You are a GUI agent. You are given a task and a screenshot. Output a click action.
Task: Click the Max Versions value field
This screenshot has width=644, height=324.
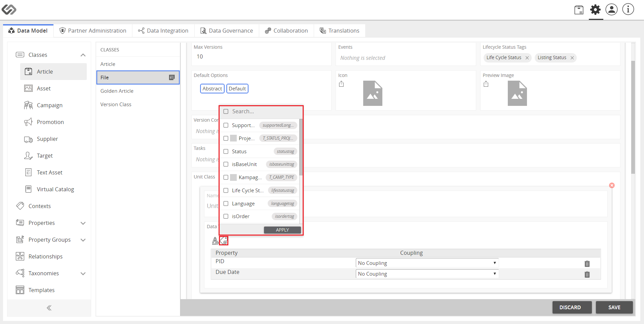pos(262,57)
